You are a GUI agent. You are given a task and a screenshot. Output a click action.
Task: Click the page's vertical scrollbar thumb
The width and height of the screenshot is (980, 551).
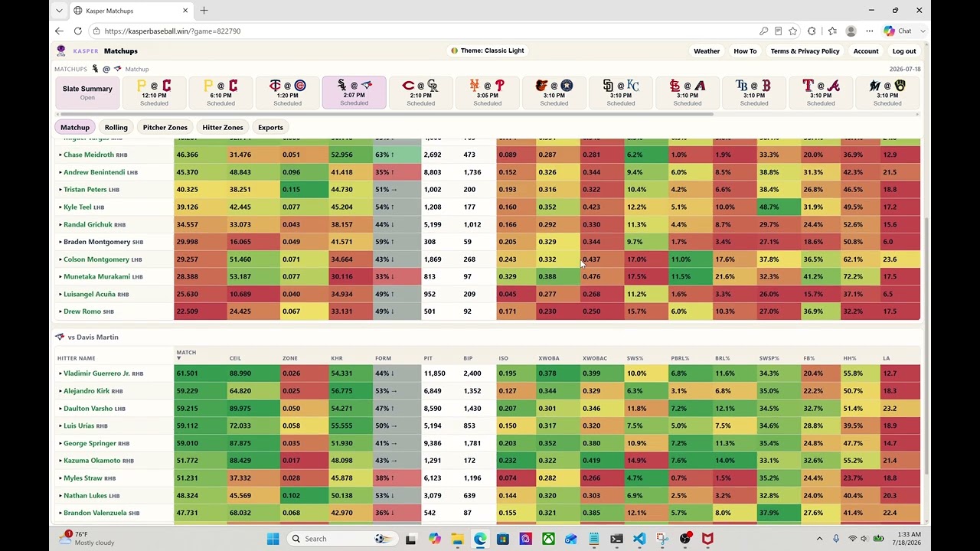click(925, 344)
